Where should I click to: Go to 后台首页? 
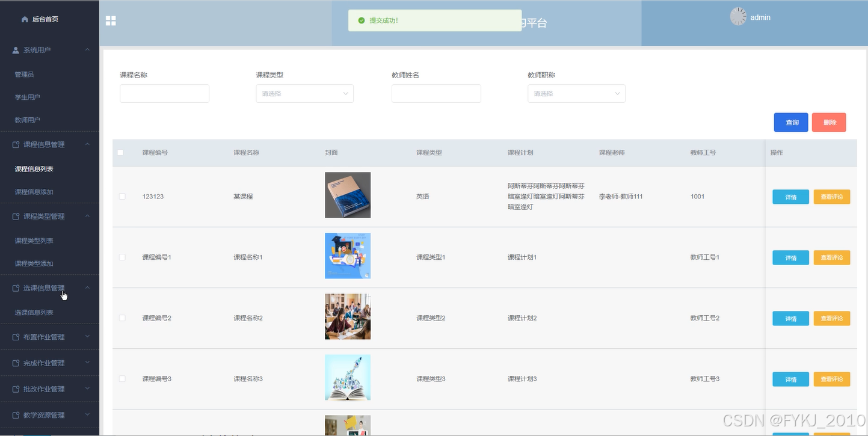(x=45, y=19)
